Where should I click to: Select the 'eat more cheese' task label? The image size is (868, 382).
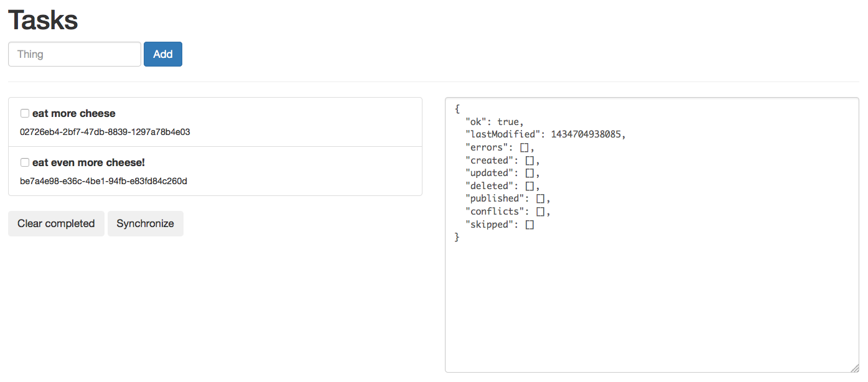coord(74,113)
